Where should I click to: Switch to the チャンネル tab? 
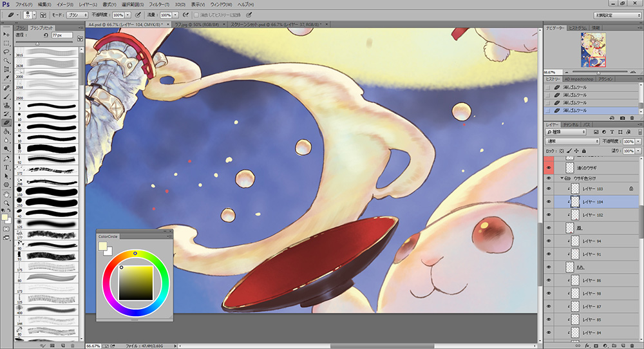[571, 124]
